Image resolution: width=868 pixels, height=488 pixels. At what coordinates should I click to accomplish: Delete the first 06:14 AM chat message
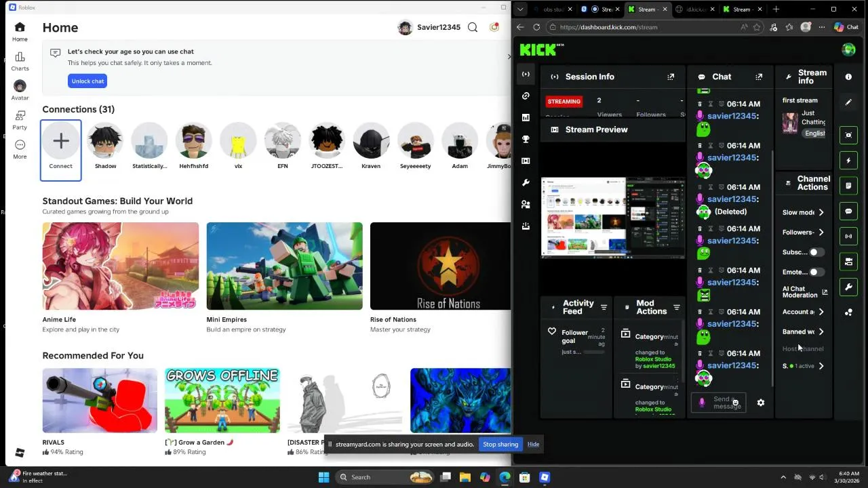point(700,104)
